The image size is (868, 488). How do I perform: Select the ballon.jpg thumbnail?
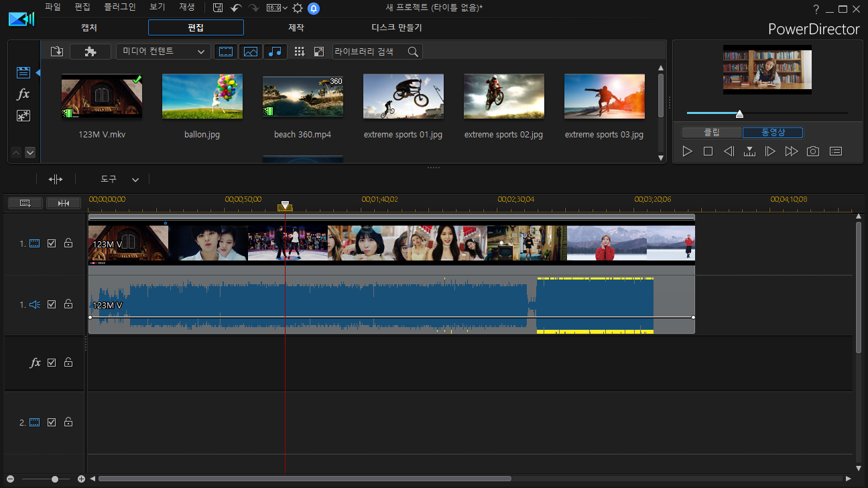tap(202, 97)
